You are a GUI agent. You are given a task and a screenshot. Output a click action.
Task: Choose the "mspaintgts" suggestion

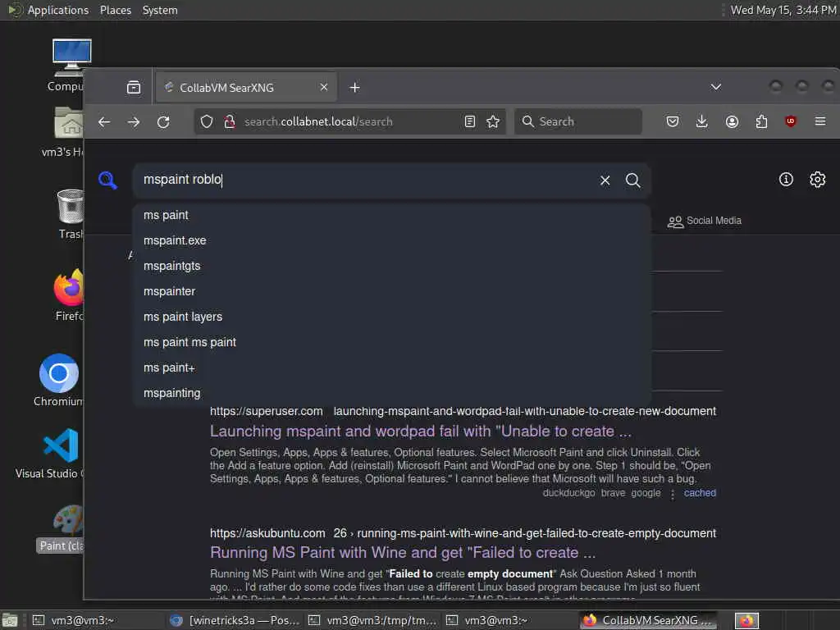391,266
